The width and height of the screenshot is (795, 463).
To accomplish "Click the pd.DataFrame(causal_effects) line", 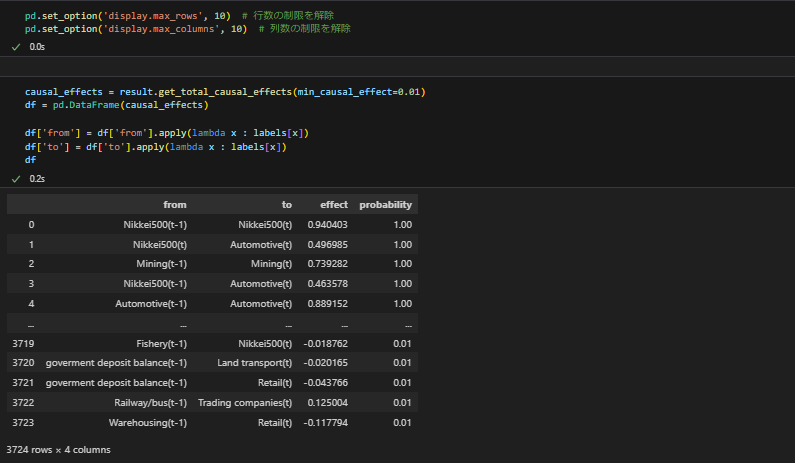I will tap(115, 105).
